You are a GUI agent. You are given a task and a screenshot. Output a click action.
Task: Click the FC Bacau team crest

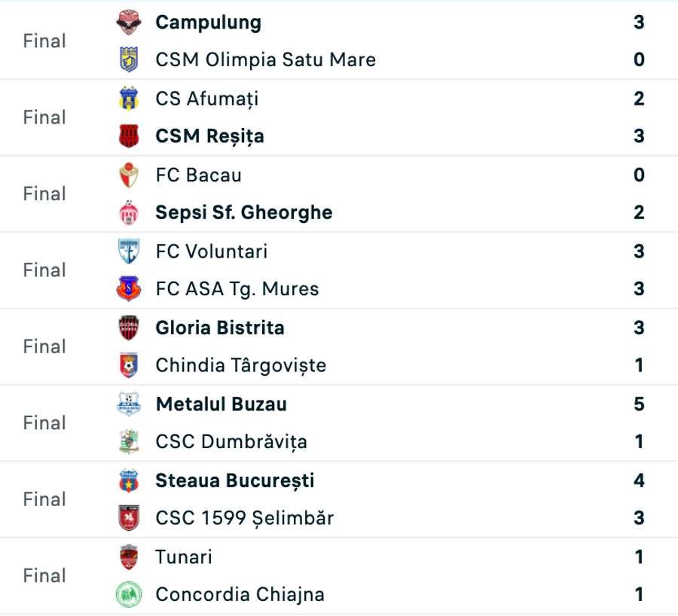(129, 175)
